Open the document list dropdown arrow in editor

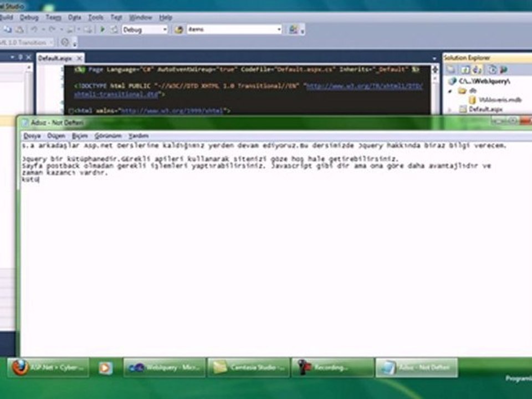pyautogui.click(x=434, y=58)
